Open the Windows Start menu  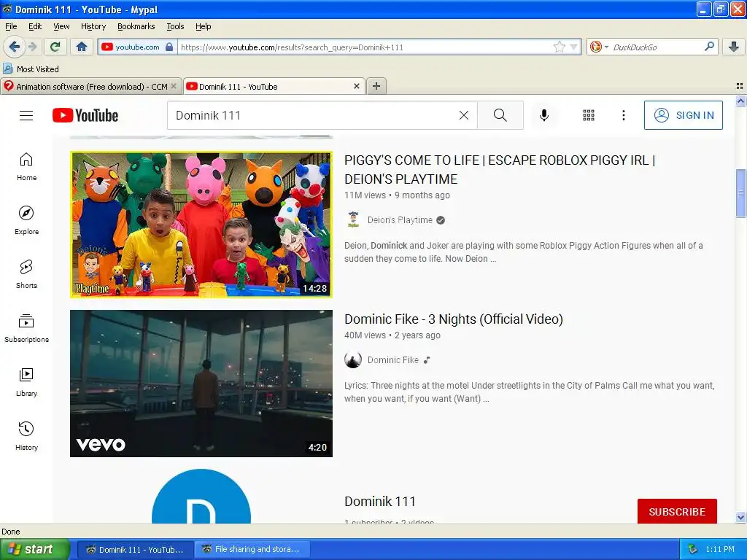point(34,550)
